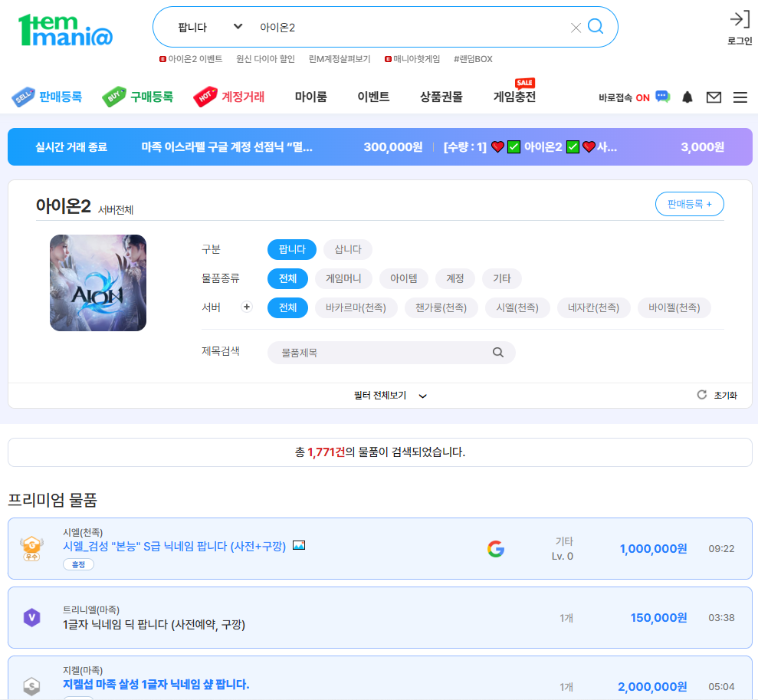Select the 바이젤(천족) server
This screenshot has width=758, height=700.
point(674,307)
